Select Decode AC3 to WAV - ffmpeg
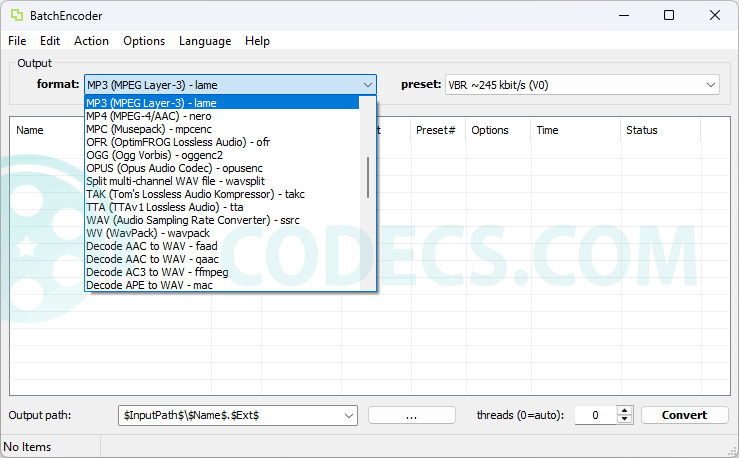Image resolution: width=739 pixels, height=458 pixels. coord(222,272)
